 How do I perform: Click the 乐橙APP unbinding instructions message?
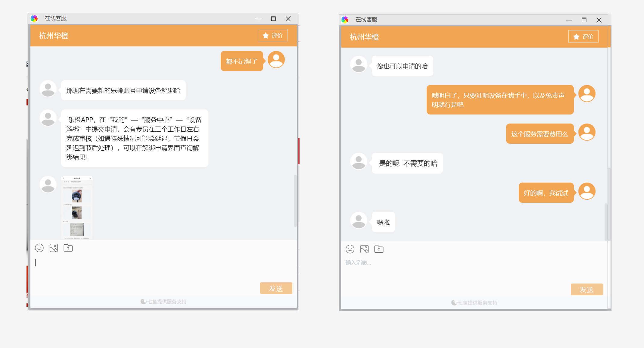134,138
